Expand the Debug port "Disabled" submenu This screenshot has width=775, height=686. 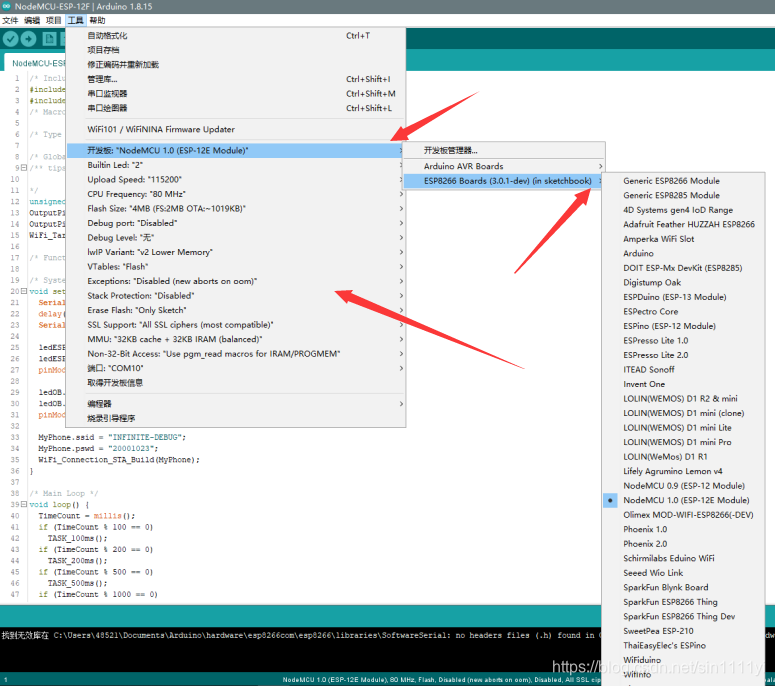pos(236,223)
